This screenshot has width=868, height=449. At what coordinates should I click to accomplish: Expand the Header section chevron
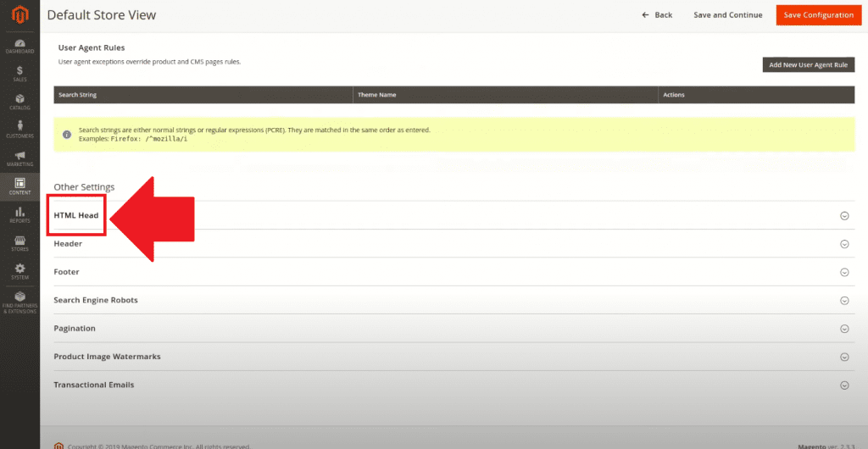pyautogui.click(x=844, y=244)
